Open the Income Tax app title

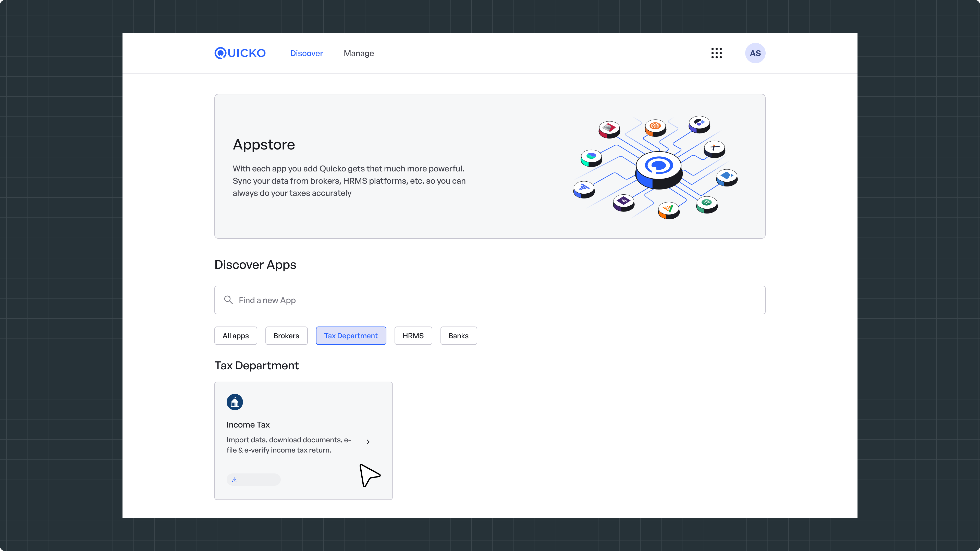[248, 425]
